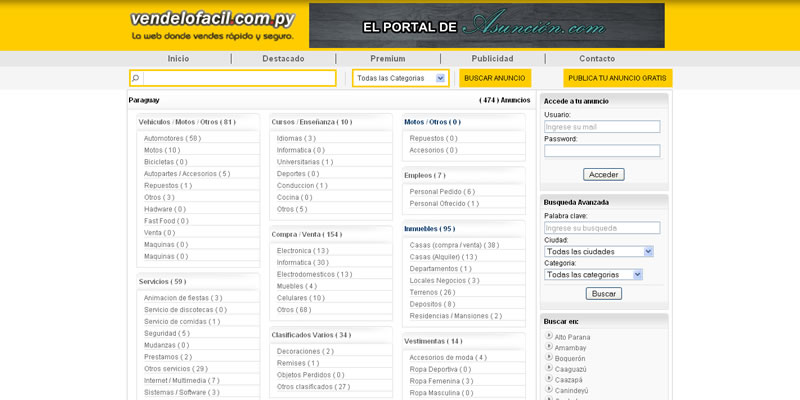Click Publica tu anuncio gratis button
The image size is (800, 400).
(617, 78)
